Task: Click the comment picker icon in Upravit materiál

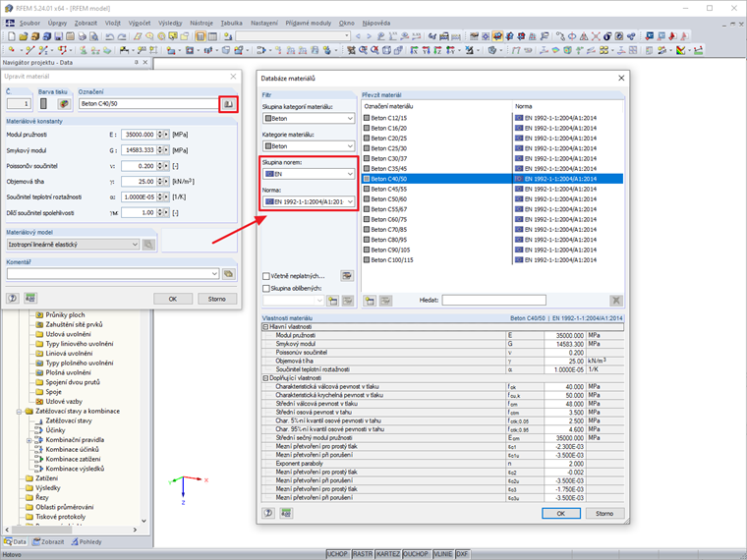Action: tap(229, 274)
